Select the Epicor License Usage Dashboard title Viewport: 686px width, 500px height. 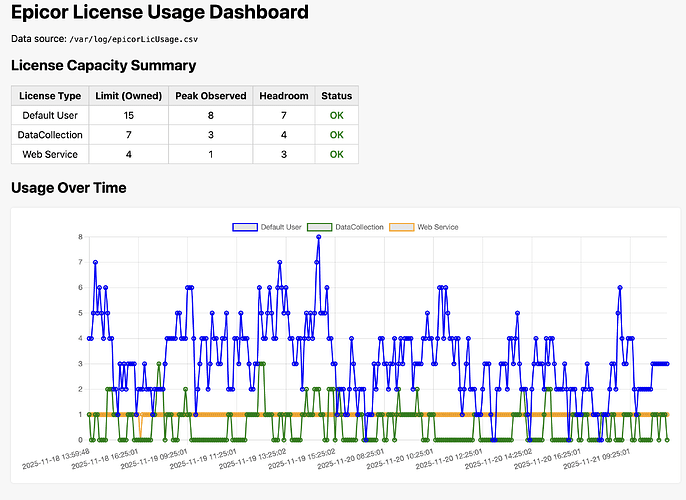pyautogui.click(x=160, y=12)
